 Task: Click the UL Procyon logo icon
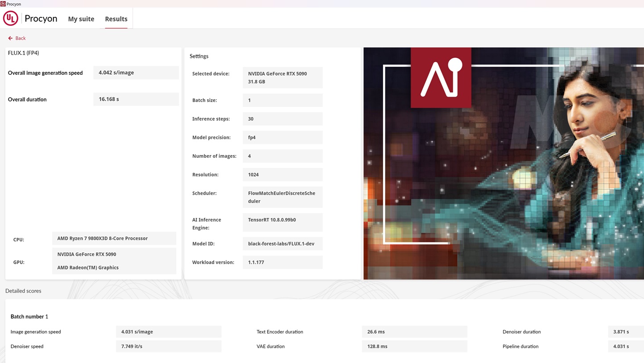click(11, 18)
